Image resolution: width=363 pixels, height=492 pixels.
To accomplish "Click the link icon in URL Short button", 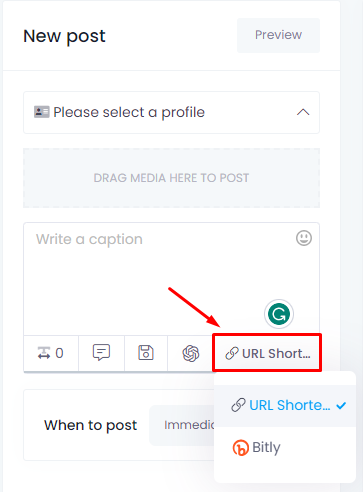I will (x=232, y=353).
